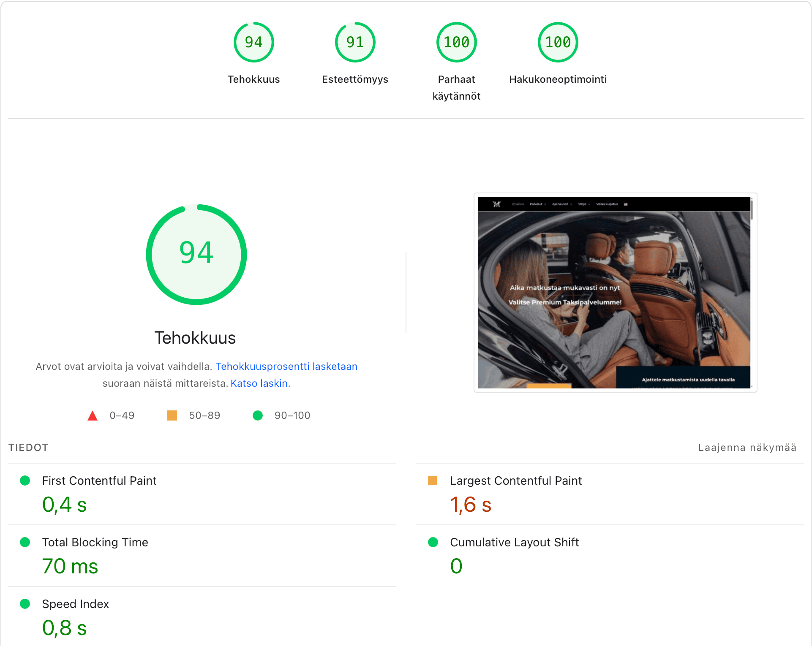This screenshot has width=812, height=646.
Task: Select the Esteettömyys category label
Action: tap(355, 79)
